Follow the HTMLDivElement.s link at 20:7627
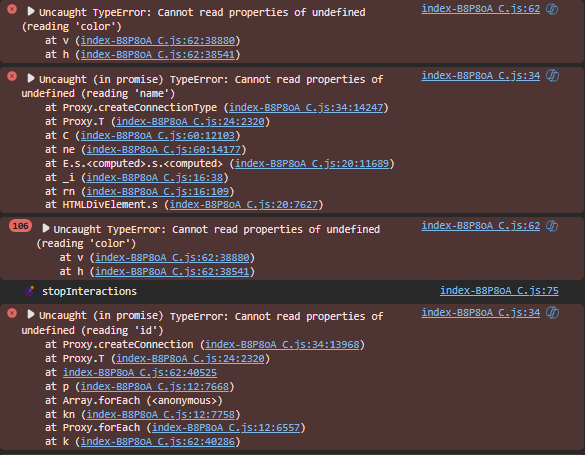 244,205
